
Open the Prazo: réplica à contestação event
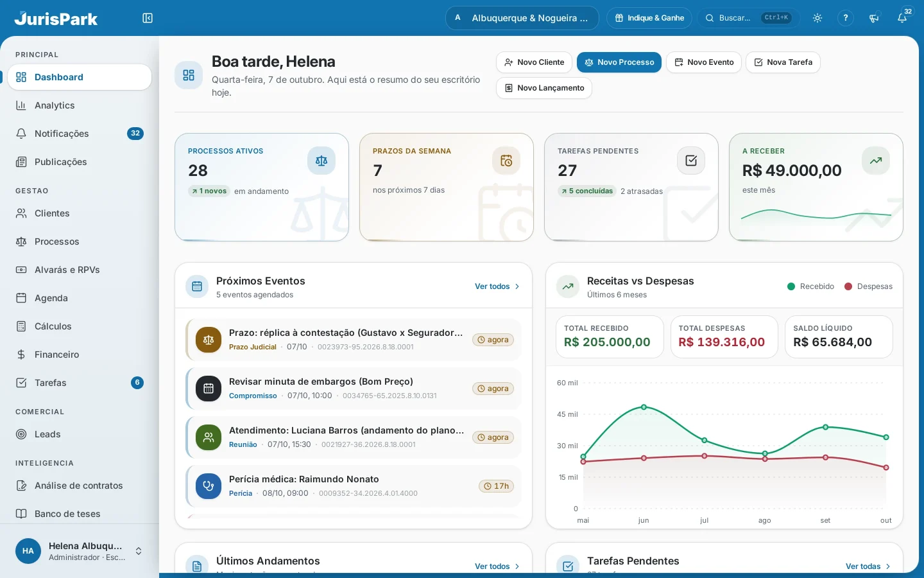point(353,339)
